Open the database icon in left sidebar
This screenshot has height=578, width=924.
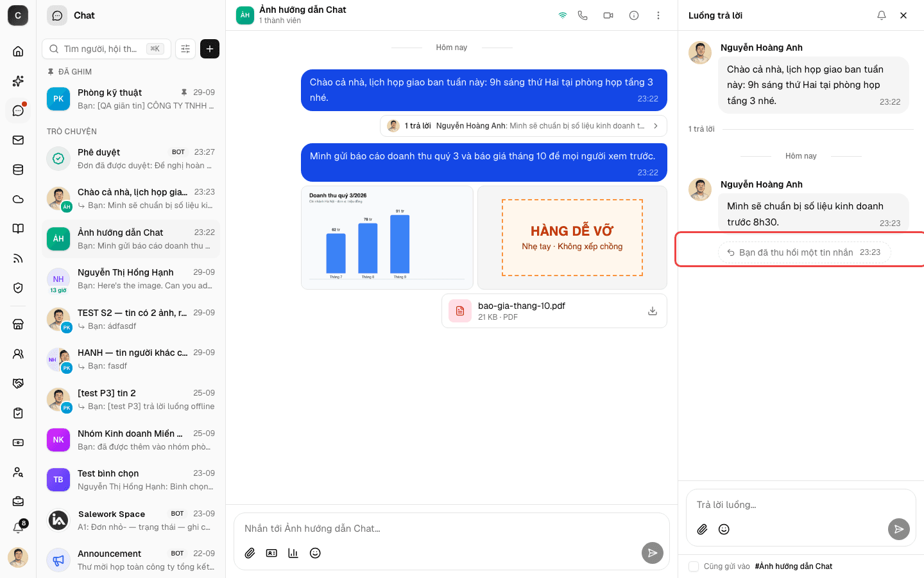18,170
